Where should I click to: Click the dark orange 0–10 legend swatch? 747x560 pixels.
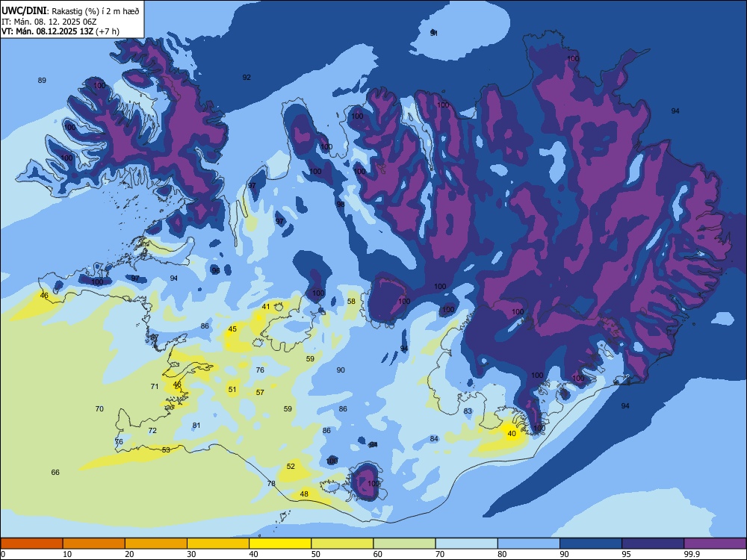[31, 544]
